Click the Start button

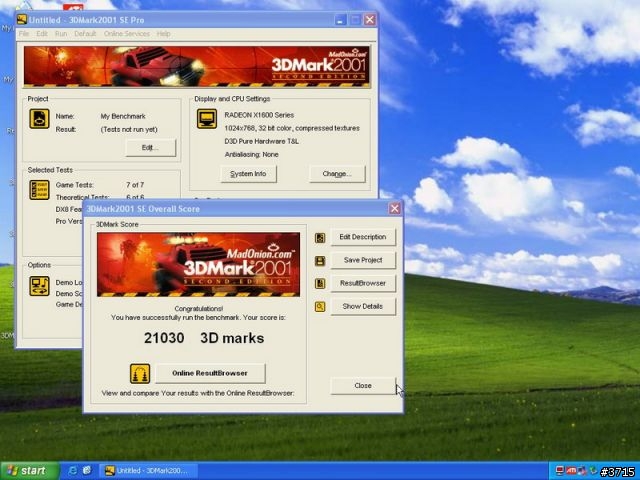click(x=29, y=471)
